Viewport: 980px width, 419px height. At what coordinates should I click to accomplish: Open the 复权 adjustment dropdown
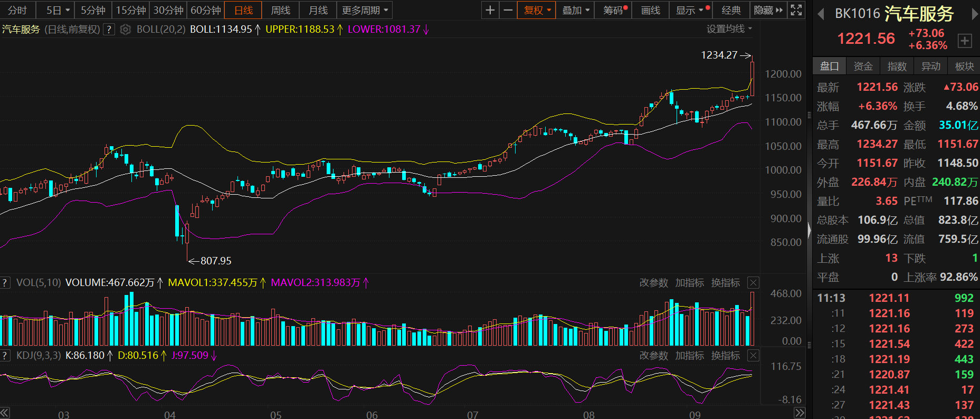537,10
